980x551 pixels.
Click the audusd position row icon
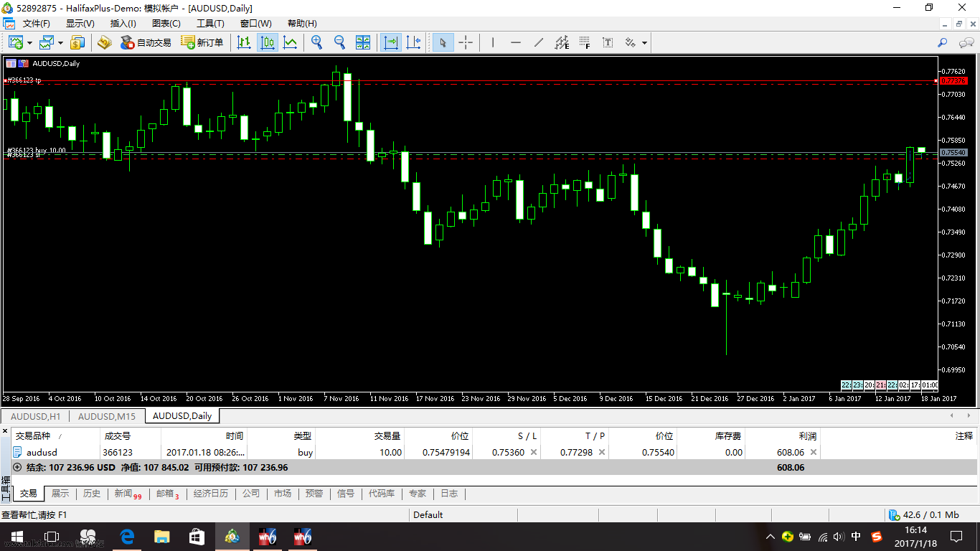click(18, 453)
